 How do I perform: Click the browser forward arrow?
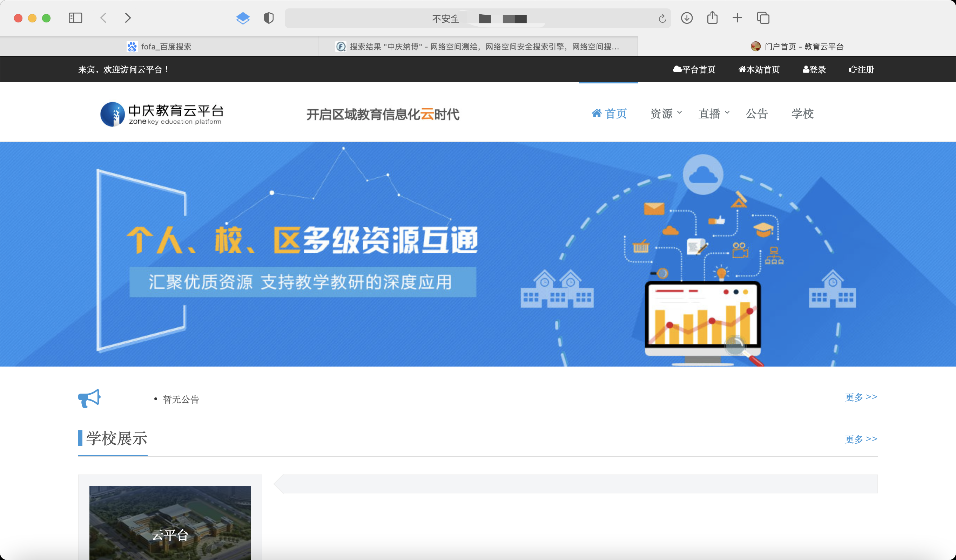(x=128, y=18)
